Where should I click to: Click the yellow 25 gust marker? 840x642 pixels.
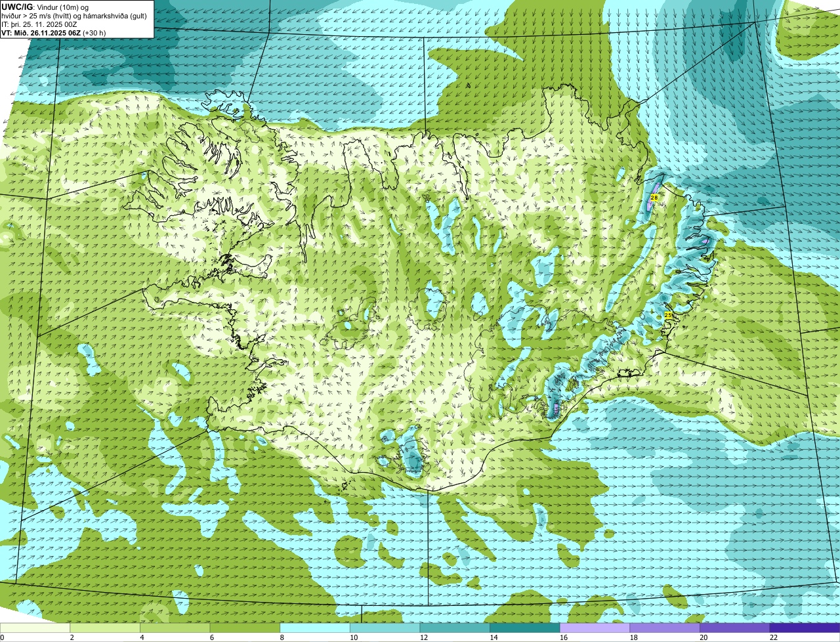pos(668,316)
